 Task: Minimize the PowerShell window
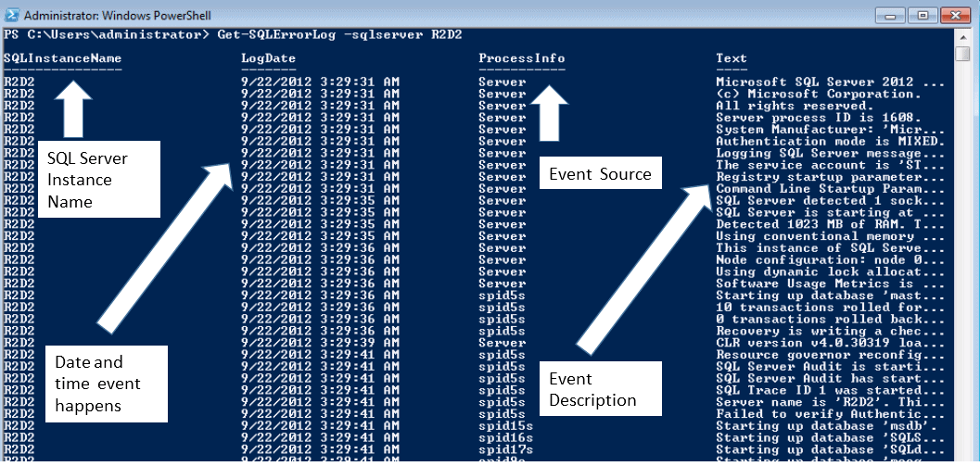(x=889, y=15)
